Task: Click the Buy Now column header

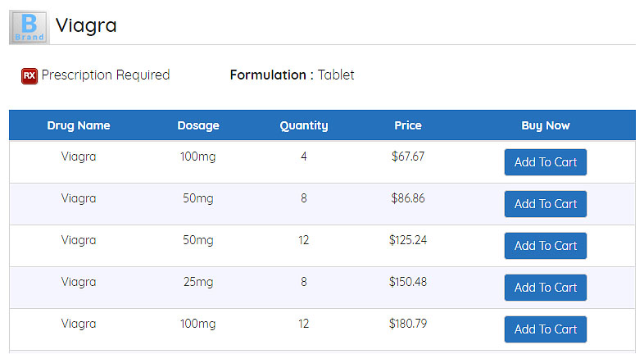Action: 546,125
